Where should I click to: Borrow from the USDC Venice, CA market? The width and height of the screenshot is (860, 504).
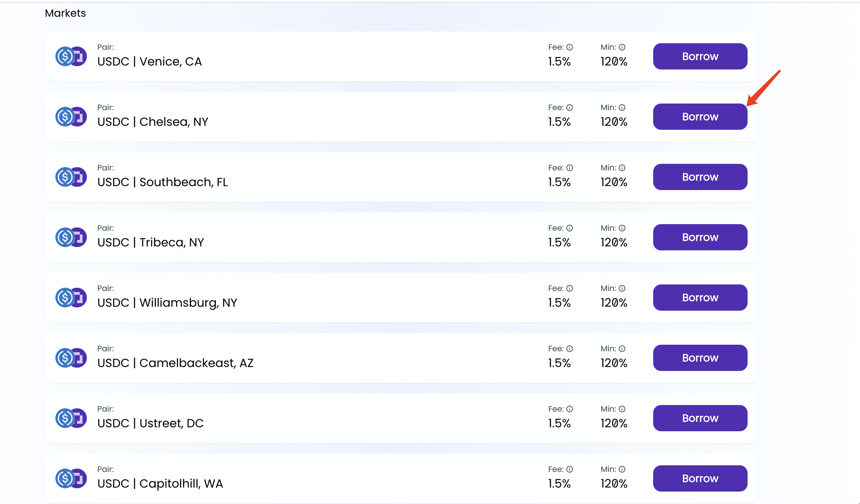(x=700, y=56)
